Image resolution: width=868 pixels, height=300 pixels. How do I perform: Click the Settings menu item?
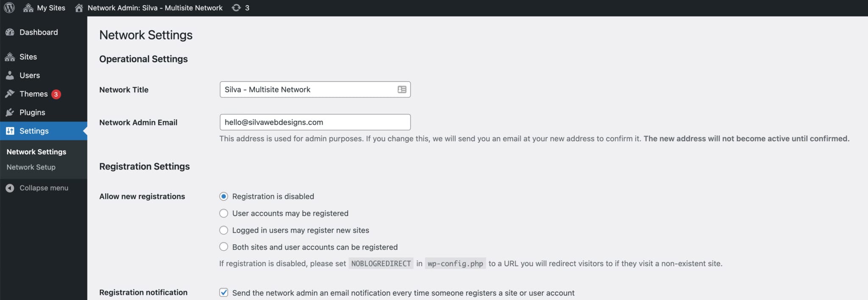43,131
